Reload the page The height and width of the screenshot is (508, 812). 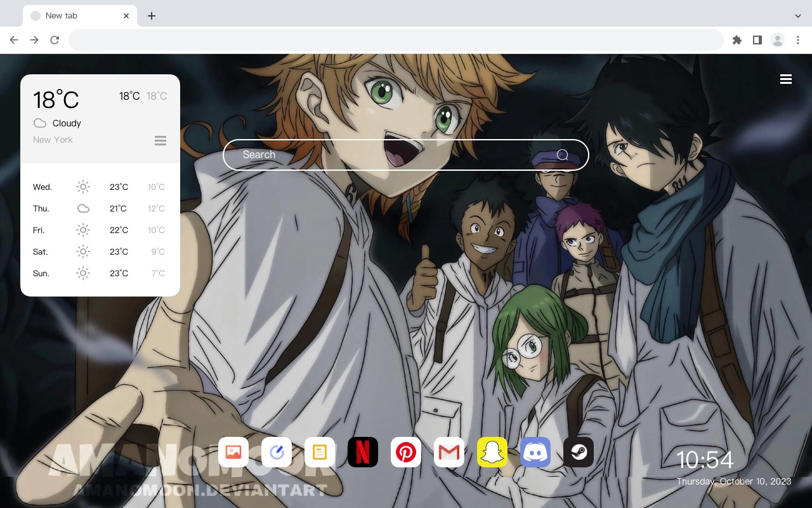55,40
